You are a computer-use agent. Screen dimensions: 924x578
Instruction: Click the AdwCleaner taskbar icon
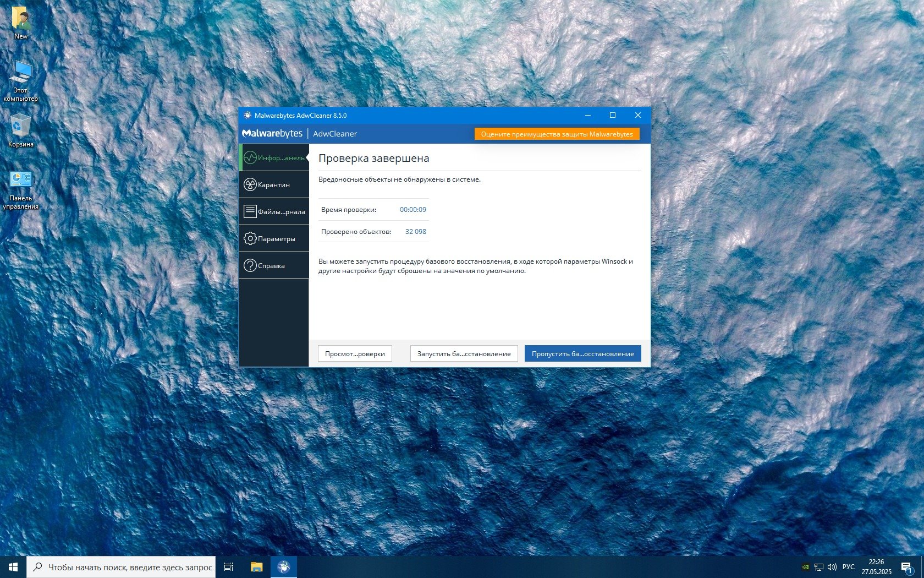pos(283,566)
